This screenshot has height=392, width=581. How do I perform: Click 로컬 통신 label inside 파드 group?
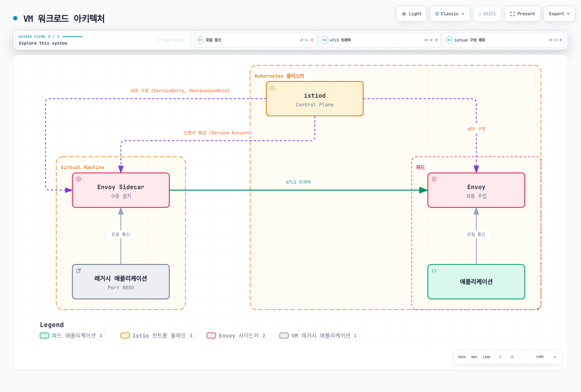(476, 234)
